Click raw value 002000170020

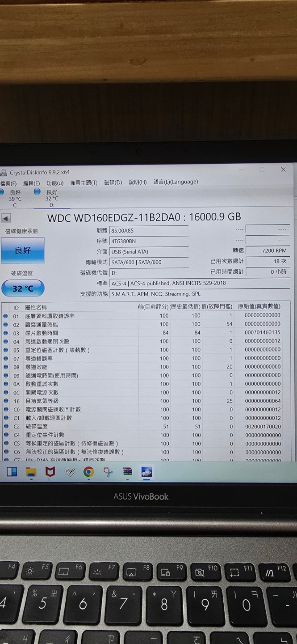coord(263,426)
